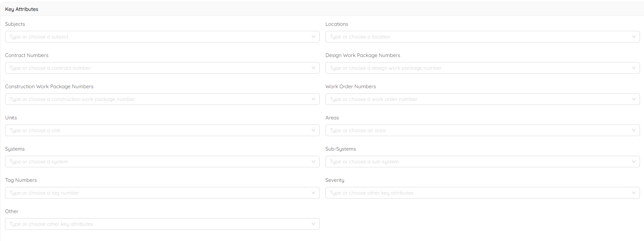The height and width of the screenshot is (241, 644).
Task: Focus the Design Work Package Numbers field
Action: coord(475,68)
